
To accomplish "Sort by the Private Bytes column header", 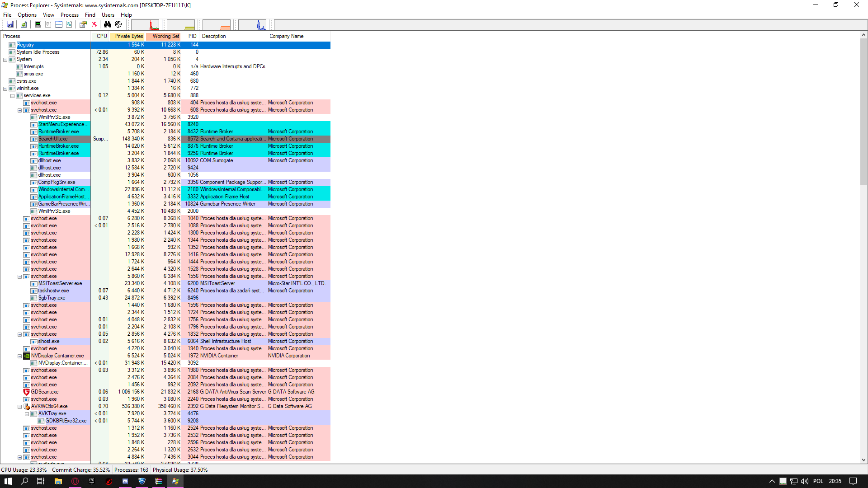I will (x=127, y=36).
